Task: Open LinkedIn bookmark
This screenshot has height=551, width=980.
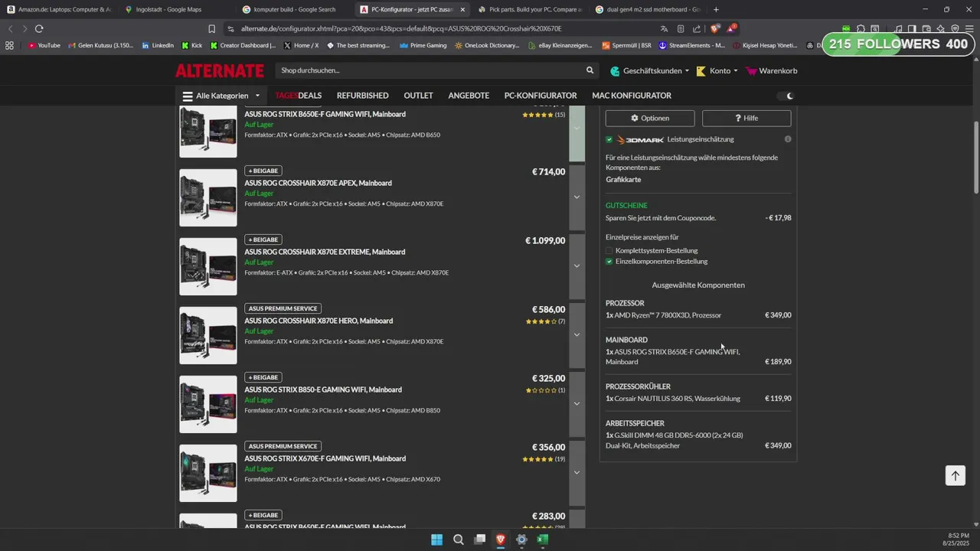Action: pos(158,45)
